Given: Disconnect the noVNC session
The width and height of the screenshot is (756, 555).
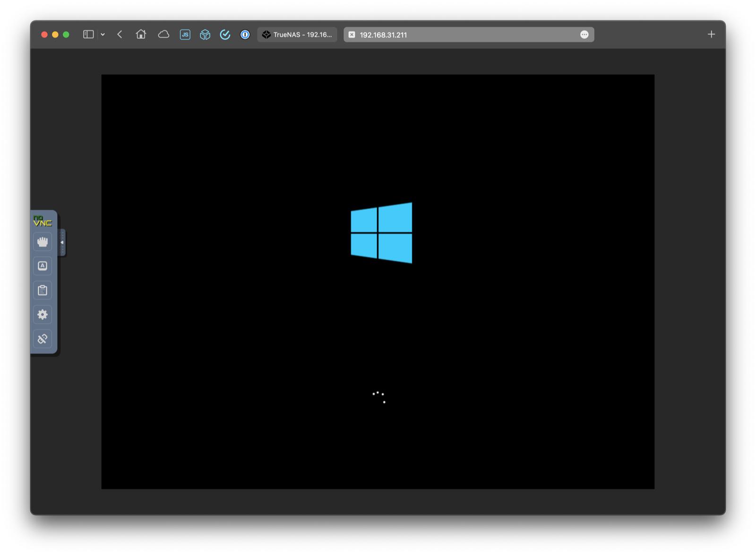Looking at the screenshot, I should [x=43, y=339].
